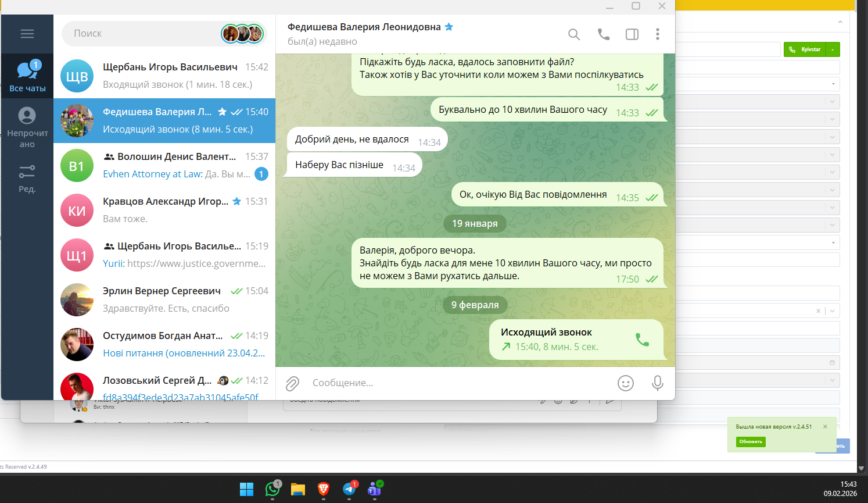Open the emoji picker smiley icon
Screen dimensions: 868x503
[626, 383]
